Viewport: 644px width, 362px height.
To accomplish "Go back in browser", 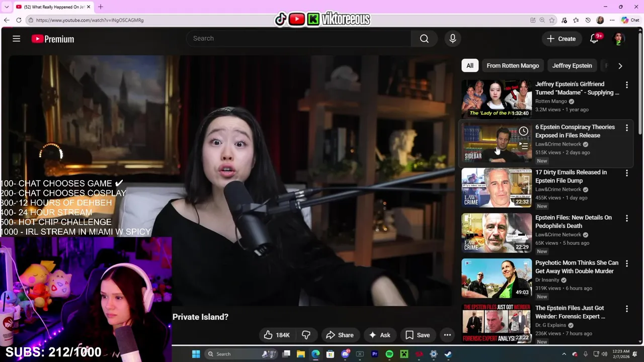I will click(7, 20).
